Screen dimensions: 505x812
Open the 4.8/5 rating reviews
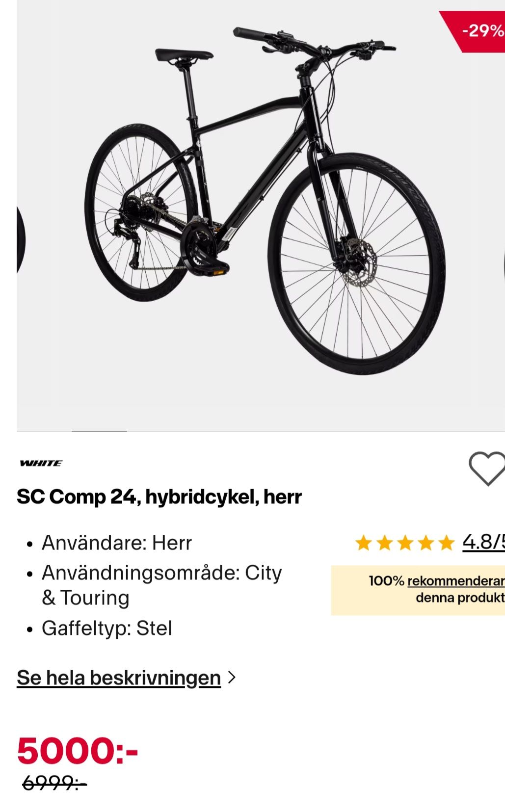coord(483,542)
